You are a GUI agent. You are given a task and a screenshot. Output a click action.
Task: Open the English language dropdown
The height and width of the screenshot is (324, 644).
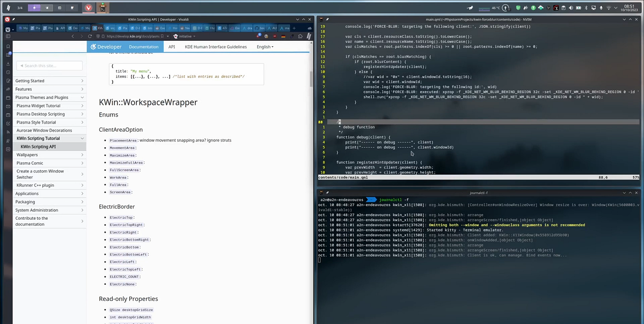(265, 47)
